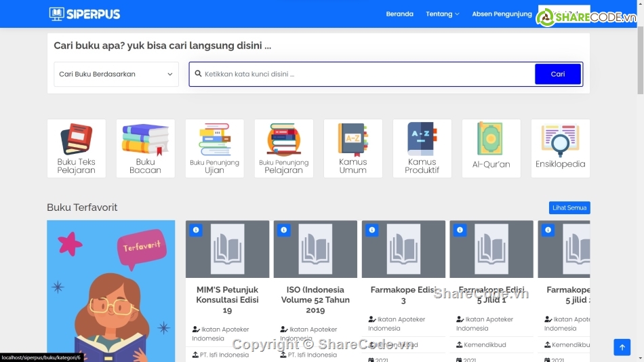Click the SIPERPUS logo
The image size is (644, 362).
pos(85,14)
